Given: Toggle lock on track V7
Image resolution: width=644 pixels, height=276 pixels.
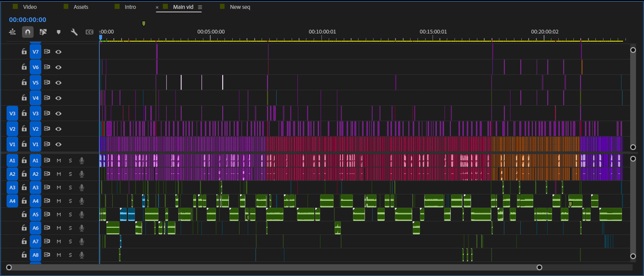Looking at the screenshot, I should 24,52.
